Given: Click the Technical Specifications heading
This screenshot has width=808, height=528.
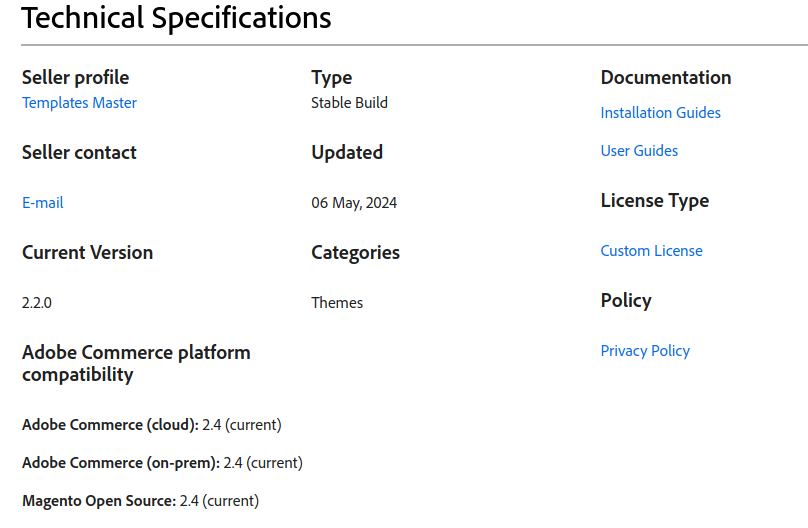Looking at the screenshot, I should click(x=176, y=18).
